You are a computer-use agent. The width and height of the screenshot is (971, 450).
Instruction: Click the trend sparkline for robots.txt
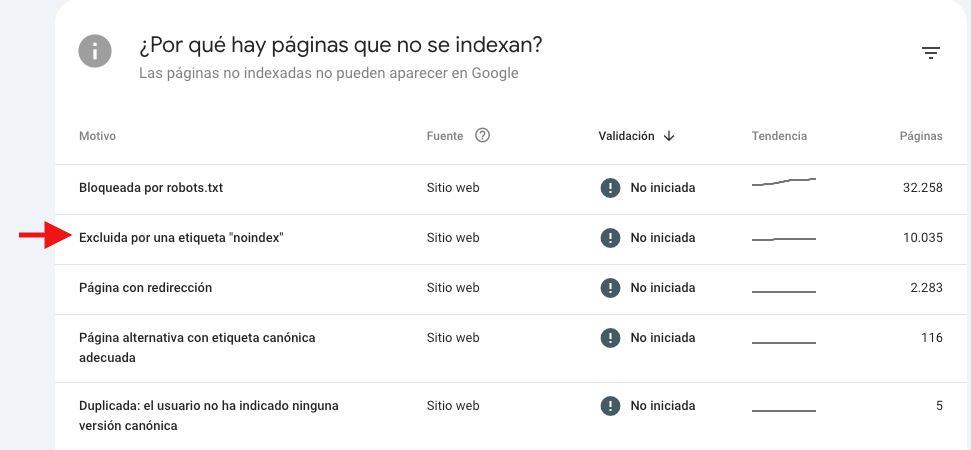783,182
